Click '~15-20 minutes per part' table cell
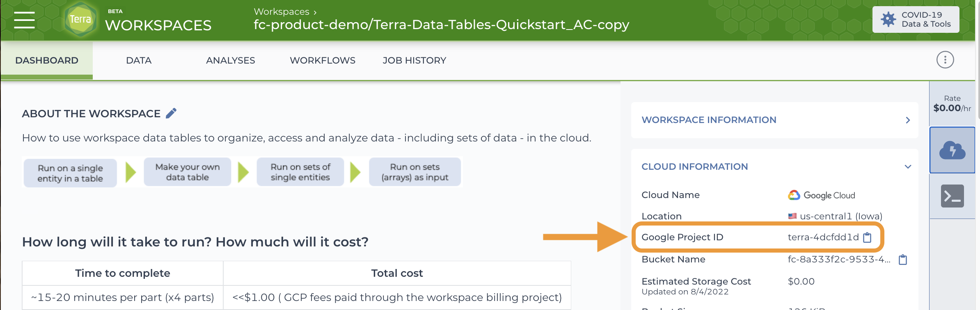980x310 pixels. (123, 297)
